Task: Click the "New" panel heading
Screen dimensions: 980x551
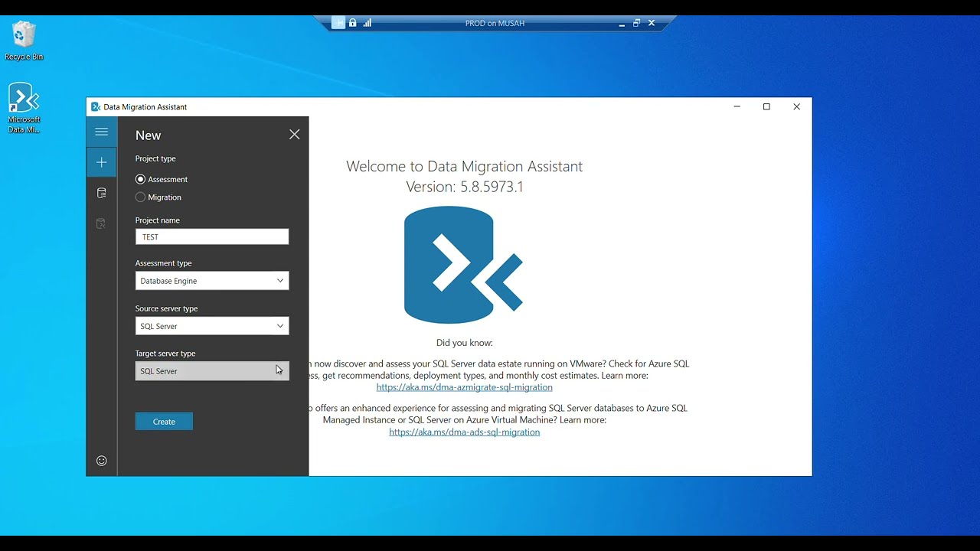Action: tap(149, 135)
